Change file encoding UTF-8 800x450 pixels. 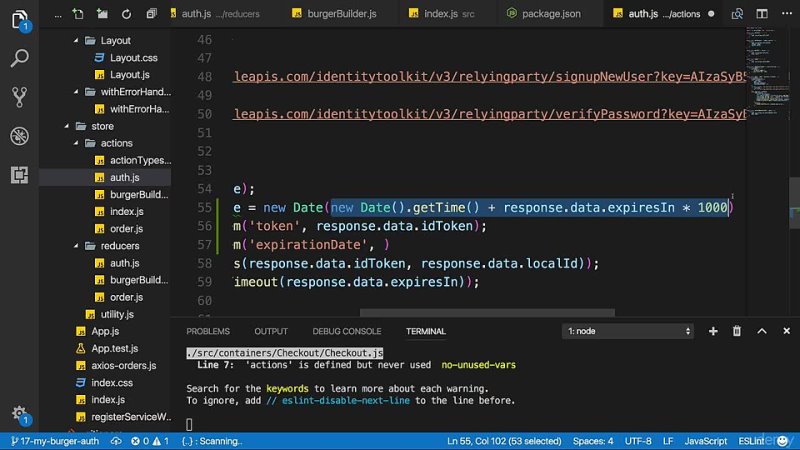coord(638,441)
